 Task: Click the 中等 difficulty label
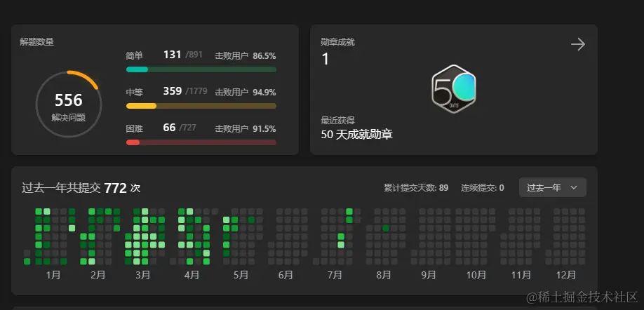pyautogui.click(x=134, y=93)
